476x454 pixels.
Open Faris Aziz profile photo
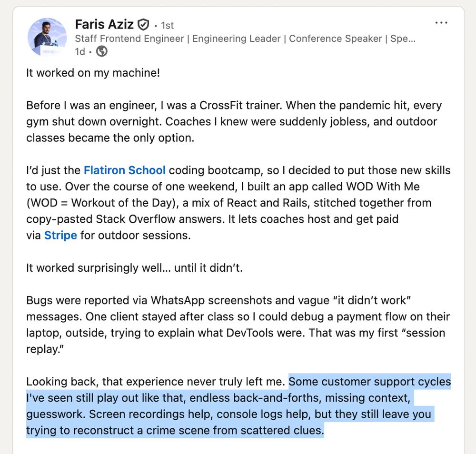[x=47, y=37]
